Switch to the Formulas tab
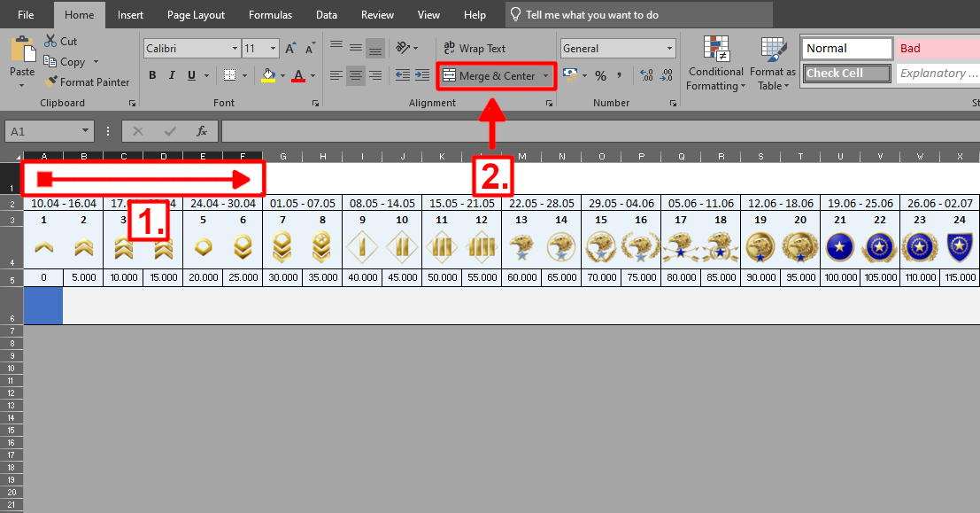 click(x=270, y=14)
